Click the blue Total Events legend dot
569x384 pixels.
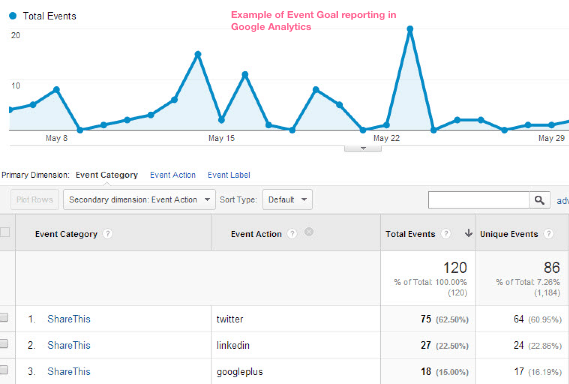click(13, 16)
